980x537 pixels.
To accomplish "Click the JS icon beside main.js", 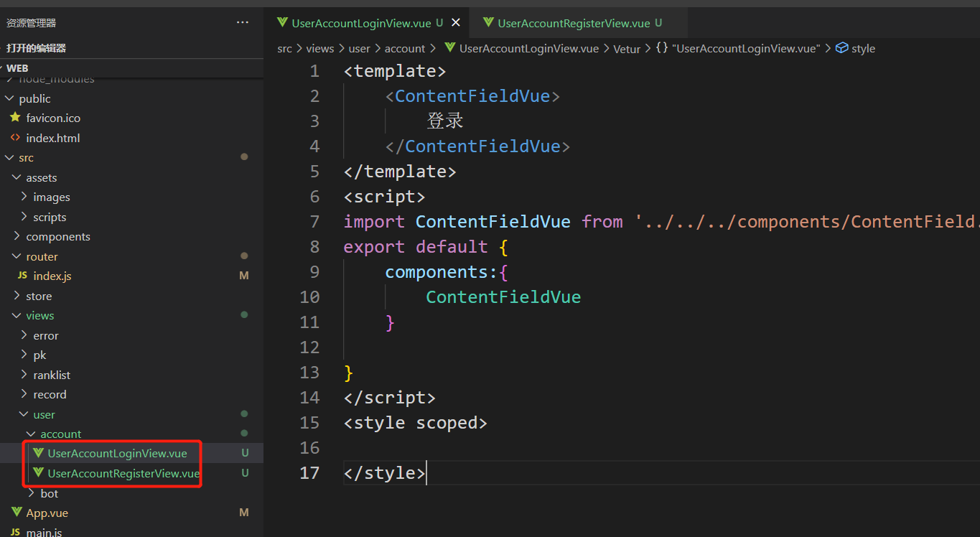I will click(15, 533).
